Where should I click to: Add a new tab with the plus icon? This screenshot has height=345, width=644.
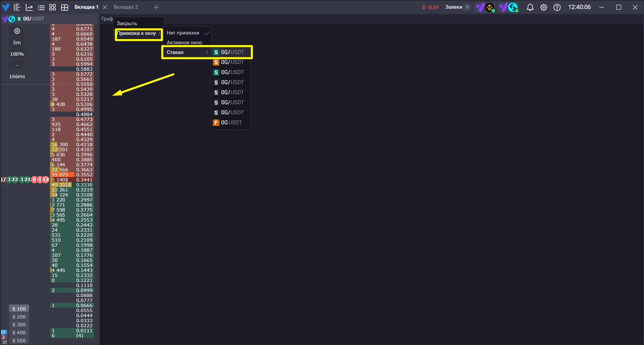tap(156, 7)
